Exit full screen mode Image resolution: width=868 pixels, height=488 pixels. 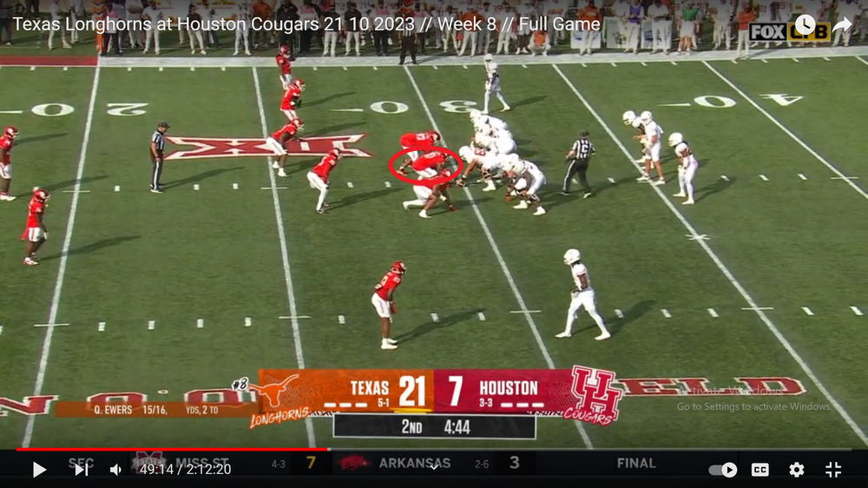coord(832,470)
